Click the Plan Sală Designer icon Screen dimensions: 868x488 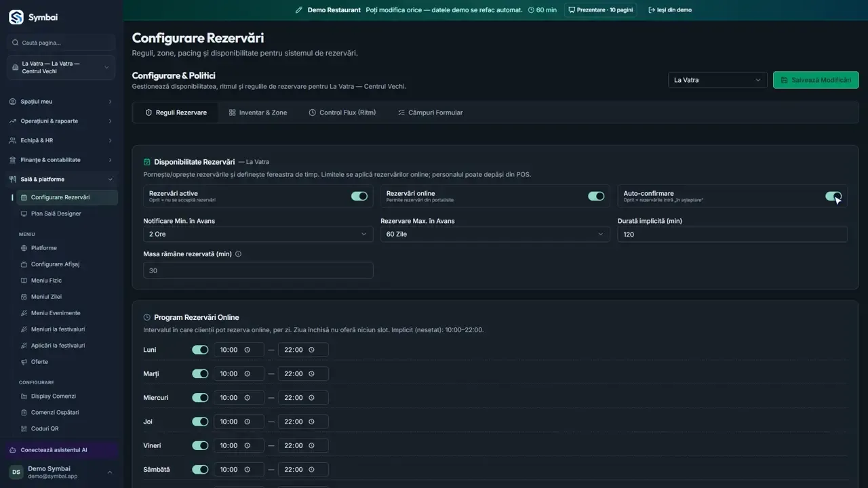click(x=24, y=213)
